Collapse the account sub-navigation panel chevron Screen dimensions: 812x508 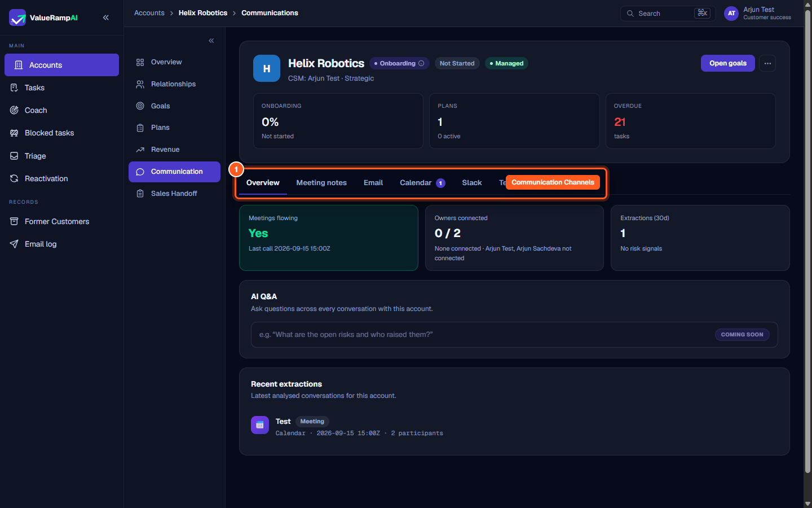click(211, 41)
